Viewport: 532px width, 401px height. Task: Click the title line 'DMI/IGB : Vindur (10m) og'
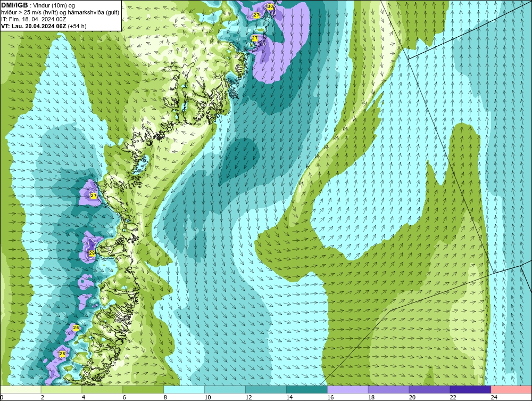38,5
